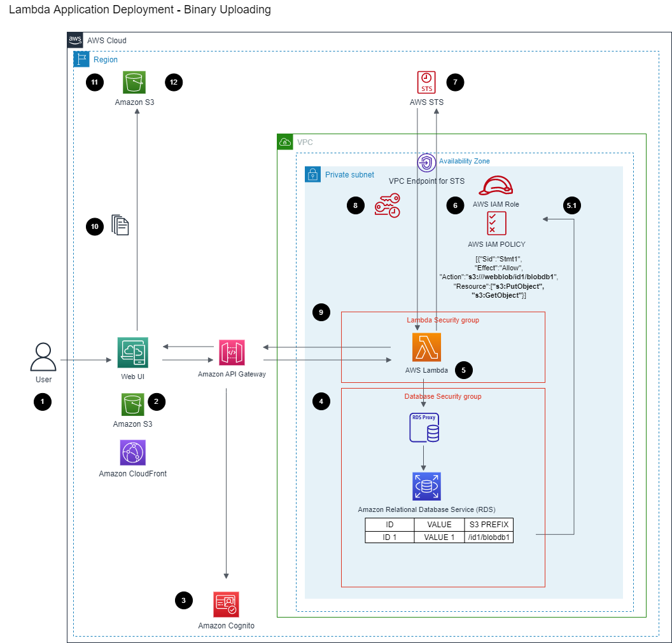Click the Amazon S3 bucket icon below Web UI
672x643 pixels.
pyautogui.click(x=133, y=404)
